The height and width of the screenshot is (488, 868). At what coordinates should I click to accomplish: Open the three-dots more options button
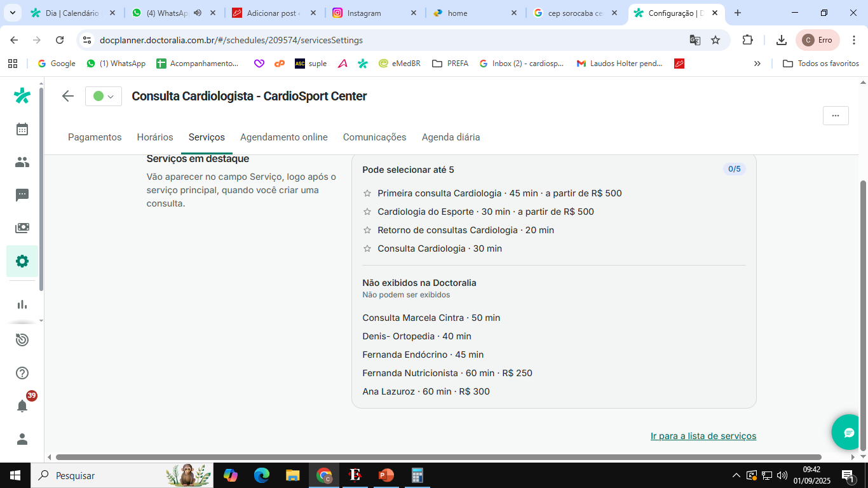pos(836,116)
